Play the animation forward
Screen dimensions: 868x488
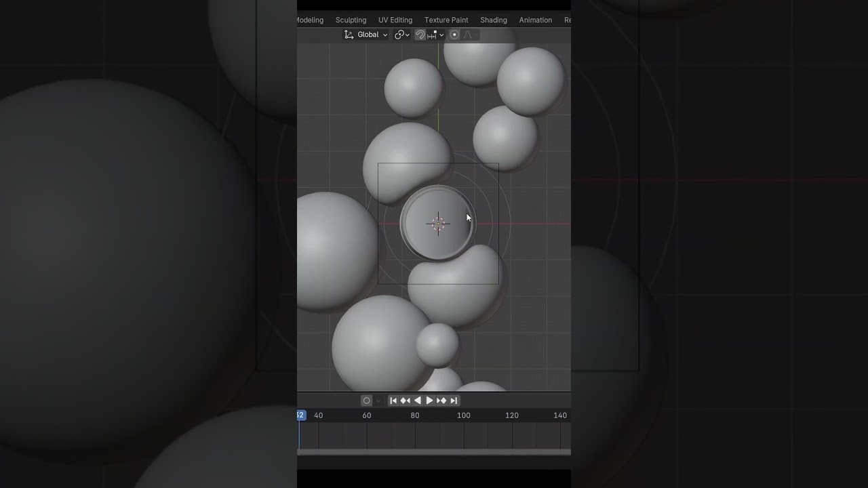[429, 401]
